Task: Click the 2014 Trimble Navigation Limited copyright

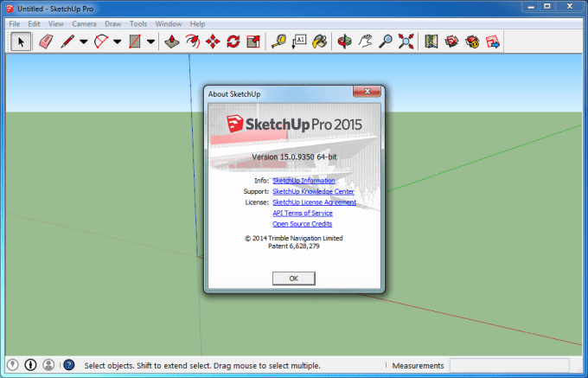Action: (x=294, y=238)
